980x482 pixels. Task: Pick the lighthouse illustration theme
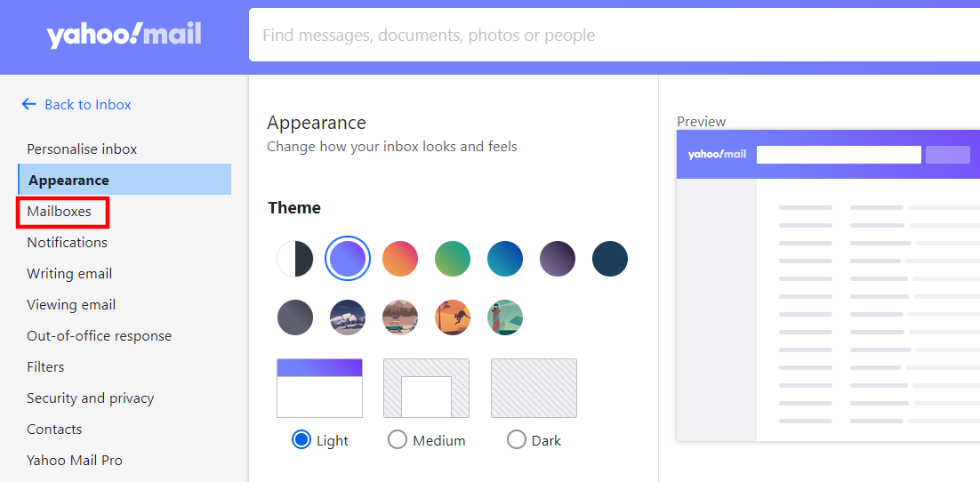505,317
